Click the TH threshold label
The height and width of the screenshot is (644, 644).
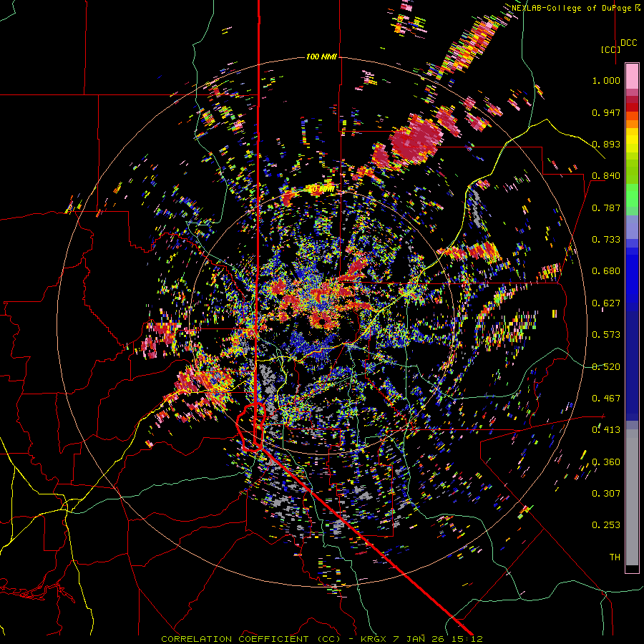615,557
